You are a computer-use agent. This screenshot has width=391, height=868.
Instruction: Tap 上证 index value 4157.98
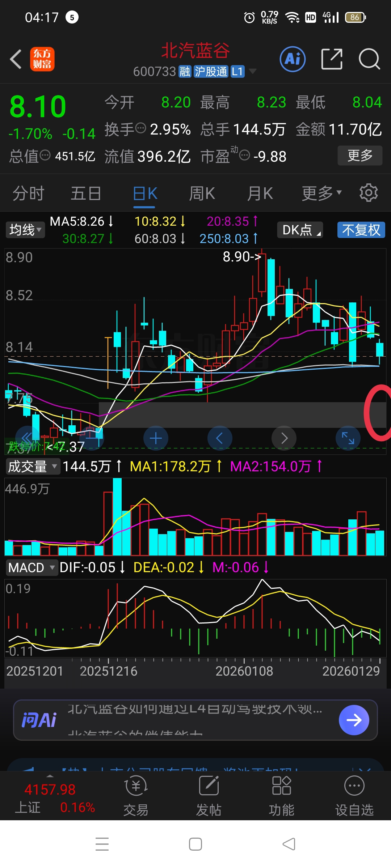coord(50,790)
